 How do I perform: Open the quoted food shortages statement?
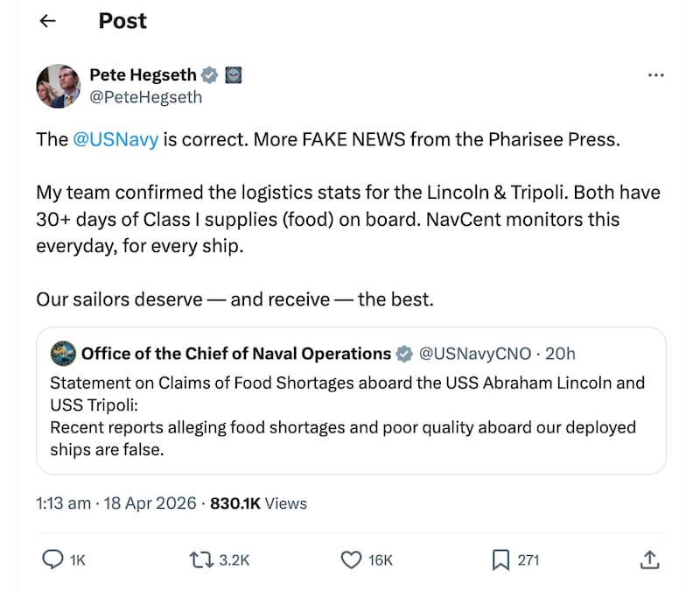pos(350,416)
